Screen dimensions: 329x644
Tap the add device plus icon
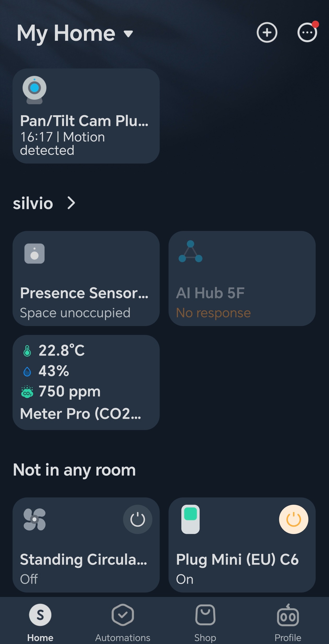pos(267,33)
